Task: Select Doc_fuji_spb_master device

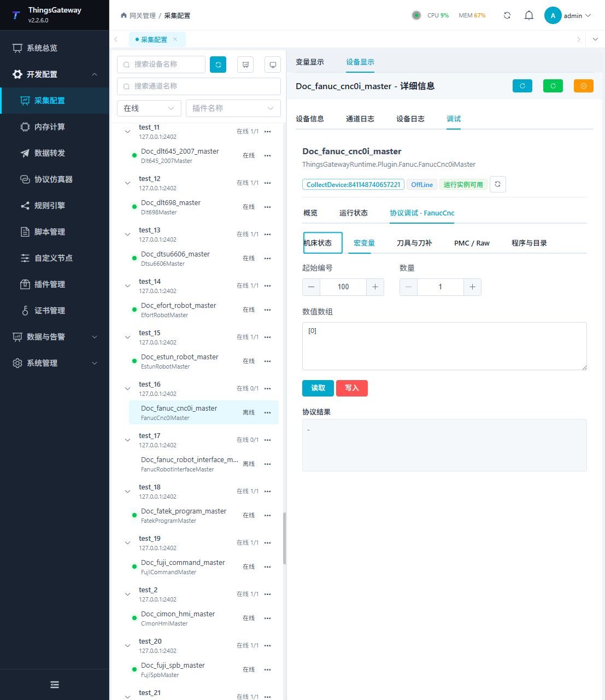Action: coord(204,669)
